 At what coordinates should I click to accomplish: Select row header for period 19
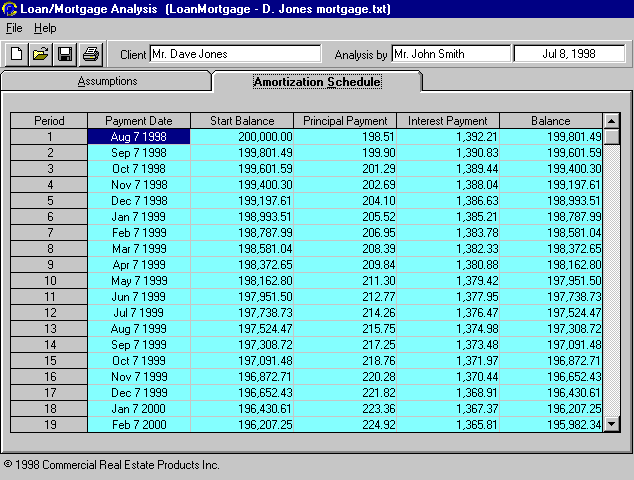tap(49, 425)
